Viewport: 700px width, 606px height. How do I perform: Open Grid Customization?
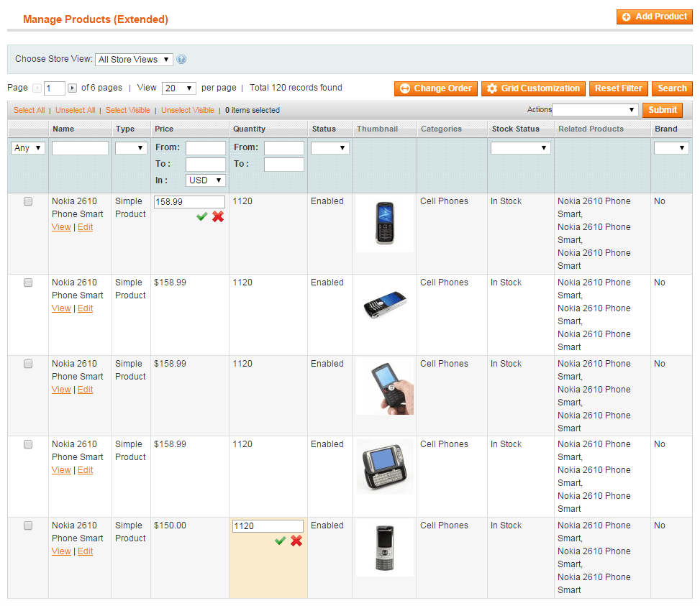pyautogui.click(x=534, y=88)
